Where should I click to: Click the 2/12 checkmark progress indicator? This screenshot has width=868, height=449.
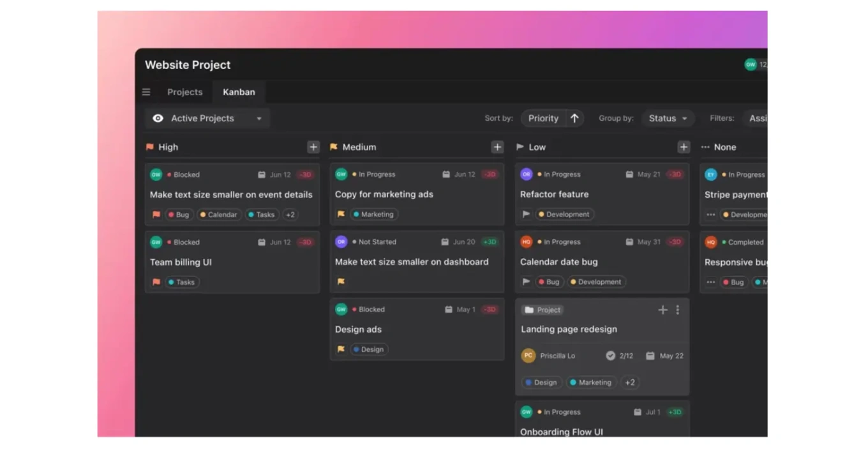click(x=611, y=356)
